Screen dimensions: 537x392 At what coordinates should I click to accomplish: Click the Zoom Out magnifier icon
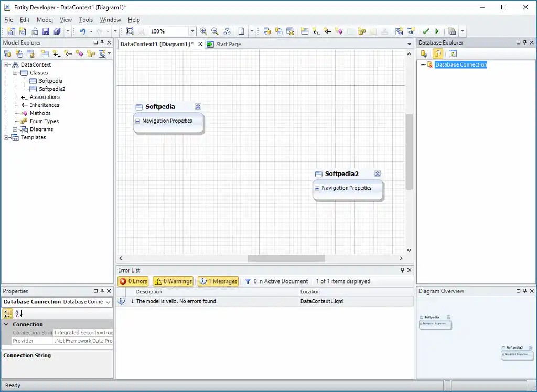(x=214, y=31)
